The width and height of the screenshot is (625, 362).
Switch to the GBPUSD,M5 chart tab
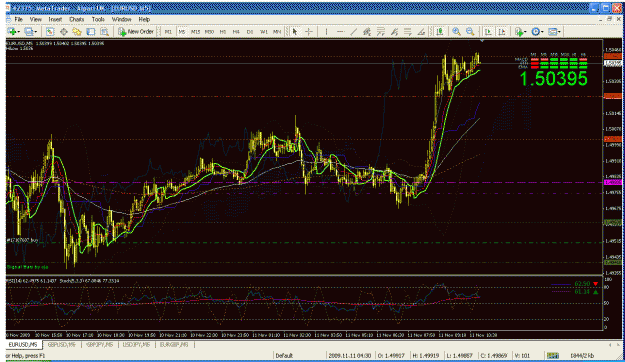pos(61,344)
